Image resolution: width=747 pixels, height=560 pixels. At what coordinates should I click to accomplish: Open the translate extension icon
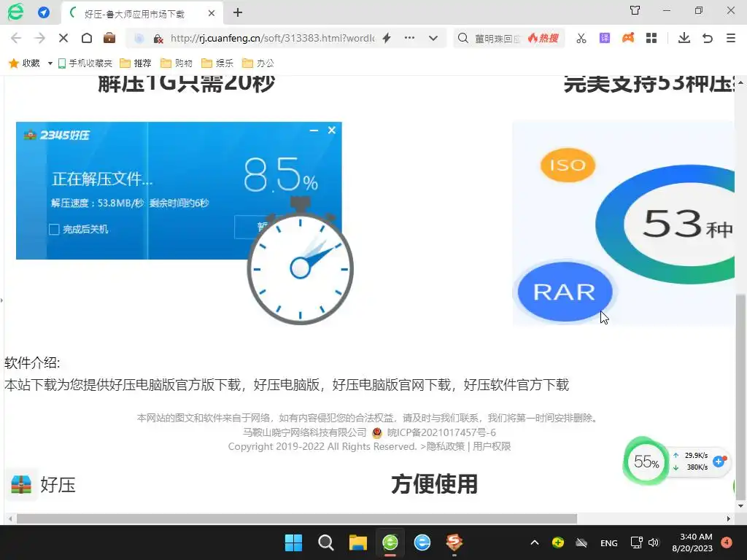coord(605,38)
